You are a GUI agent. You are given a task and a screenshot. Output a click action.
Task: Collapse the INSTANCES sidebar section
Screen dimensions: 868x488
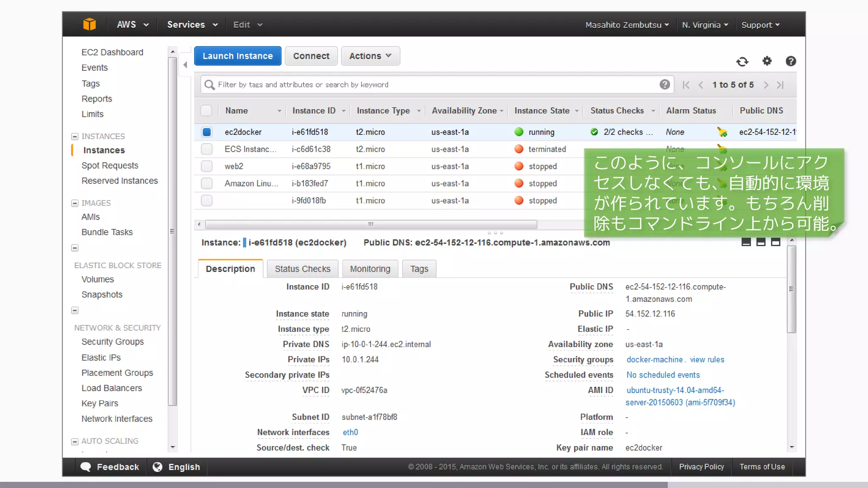(75, 136)
